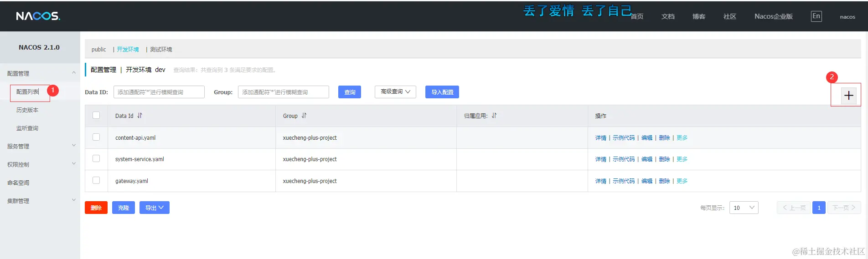Switch to the public namespace tab
This screenshot has height=259, width=868.
pyautogui.click(x=98, y=50)
